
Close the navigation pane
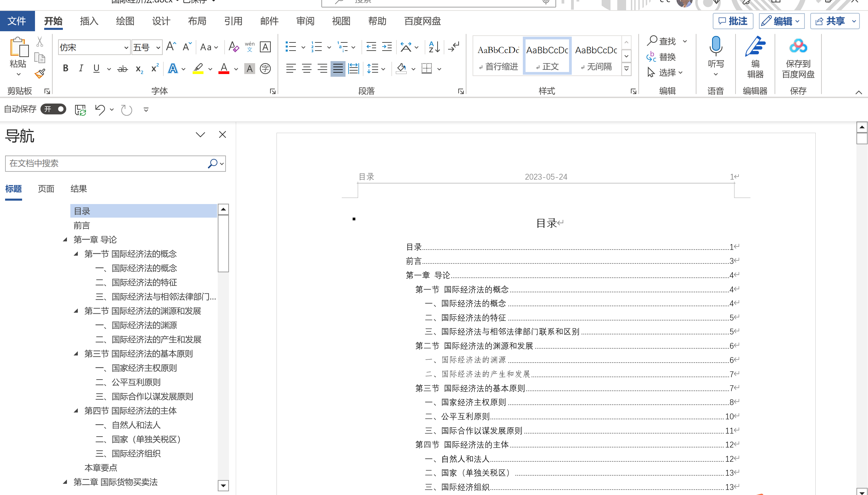223,135
